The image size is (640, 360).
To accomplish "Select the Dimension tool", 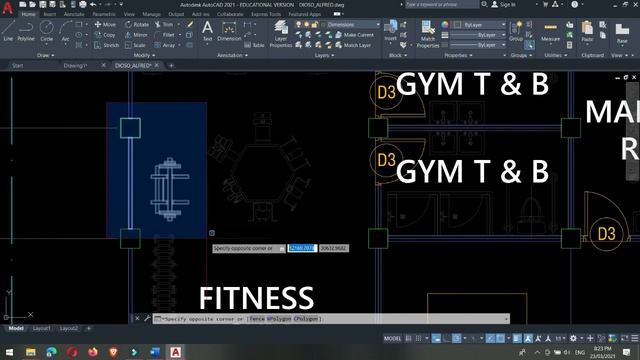I will pyautogui.click(x=229, y=31).
